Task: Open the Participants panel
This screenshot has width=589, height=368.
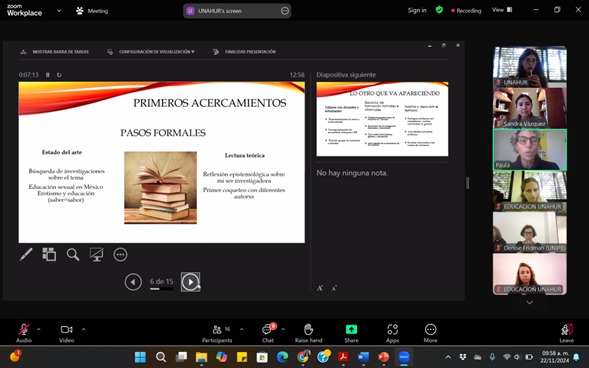Action: (217, 333)
